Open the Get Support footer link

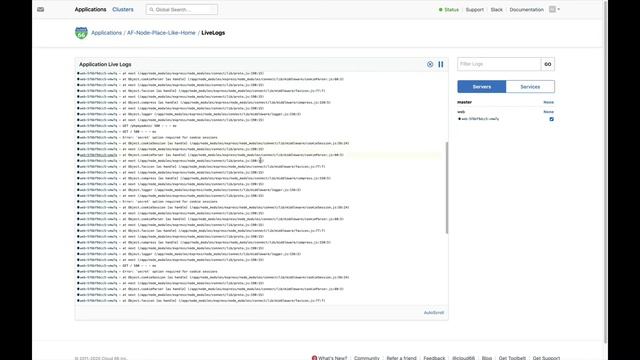point(546,358)
